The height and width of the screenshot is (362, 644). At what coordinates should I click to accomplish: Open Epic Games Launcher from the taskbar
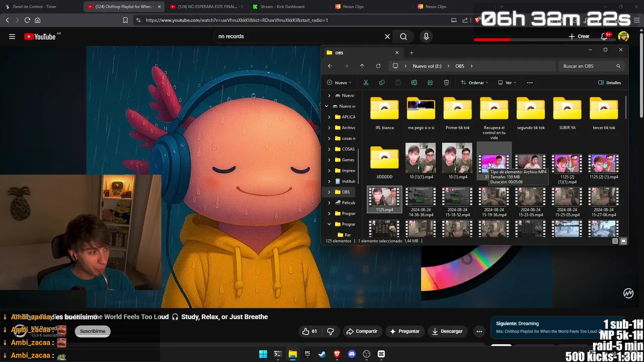pos(307,354)
